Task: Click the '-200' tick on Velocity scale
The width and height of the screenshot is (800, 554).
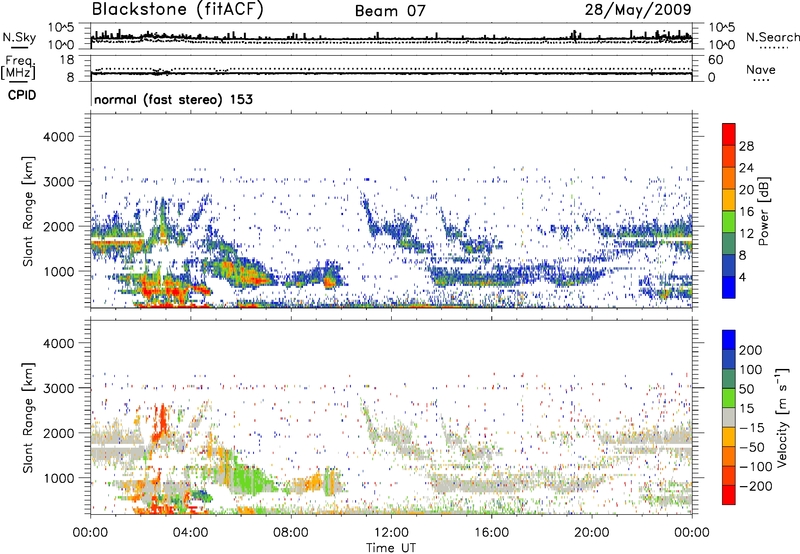Action: coord(755,486)
